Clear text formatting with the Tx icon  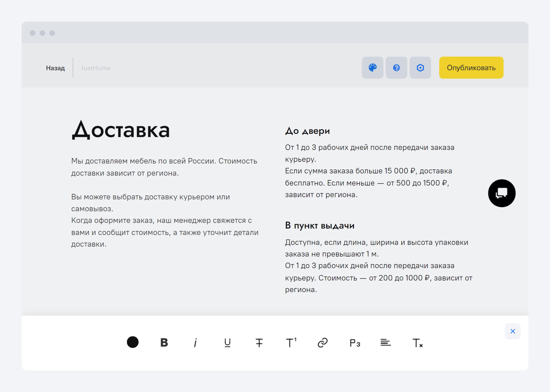coord(418,343)
